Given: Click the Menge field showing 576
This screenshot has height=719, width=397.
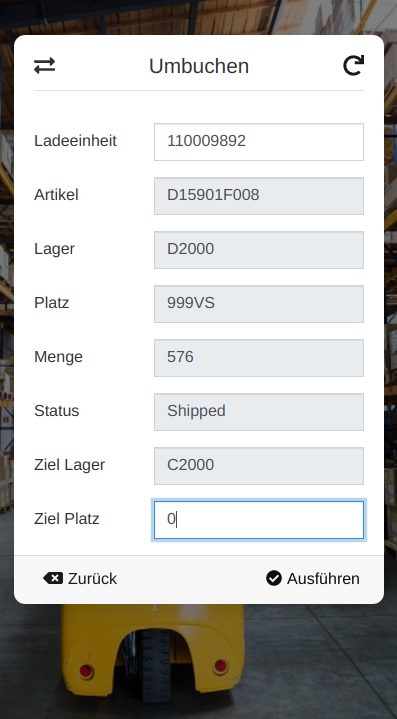Looking at the screenshot, I should pyautogui.click(x=259, y=358).
